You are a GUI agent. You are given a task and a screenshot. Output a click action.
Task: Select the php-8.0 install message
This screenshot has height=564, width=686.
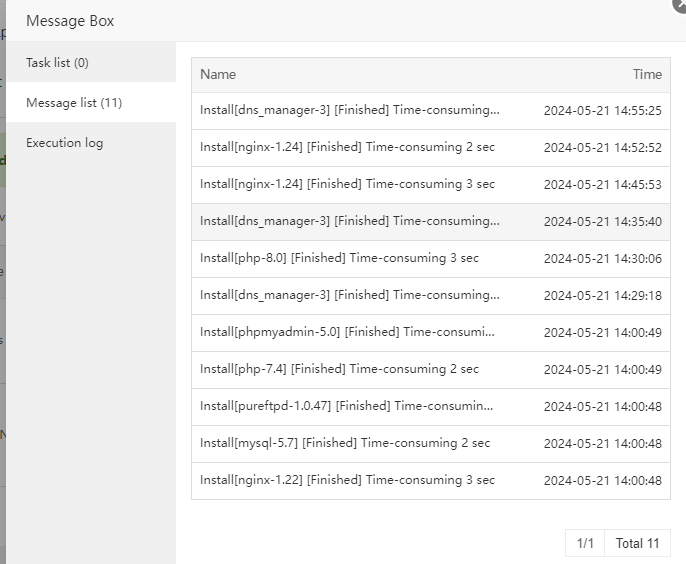339,258
